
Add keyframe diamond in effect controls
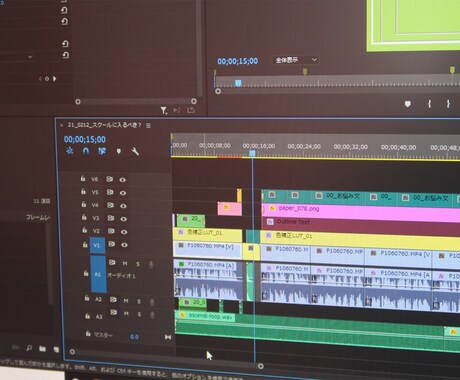[47, 79]
